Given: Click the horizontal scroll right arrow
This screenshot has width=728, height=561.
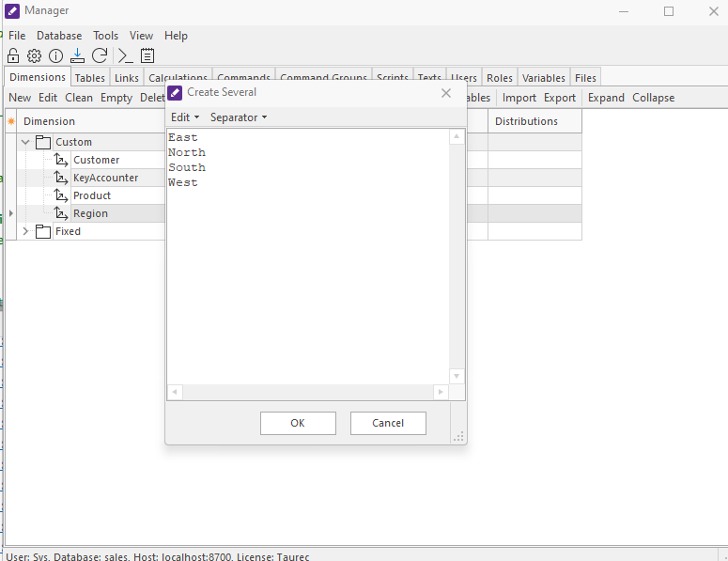Looking at the screenshot, I should click(x=441, y=392).
